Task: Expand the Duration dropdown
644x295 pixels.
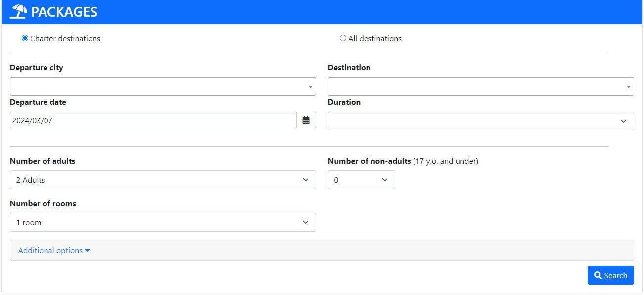Action: point(476,121)
